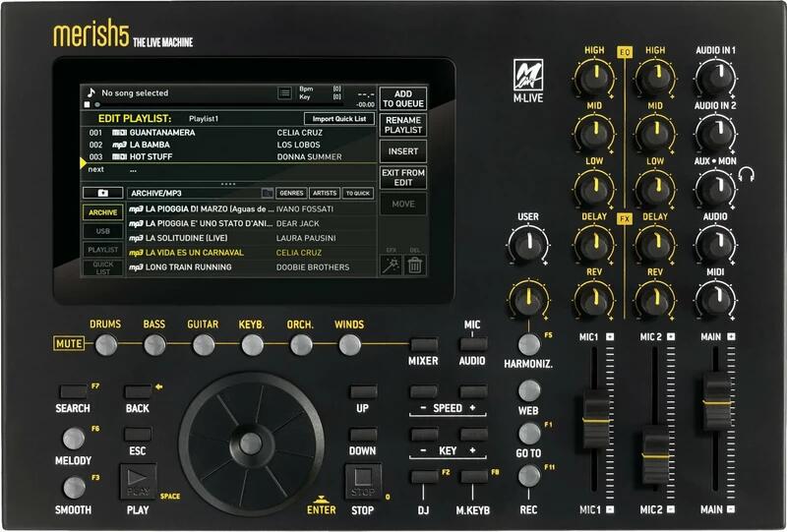Lower KEY with the minus button
This screenshot has height=532, width=787.
click(x=424, y=434)
